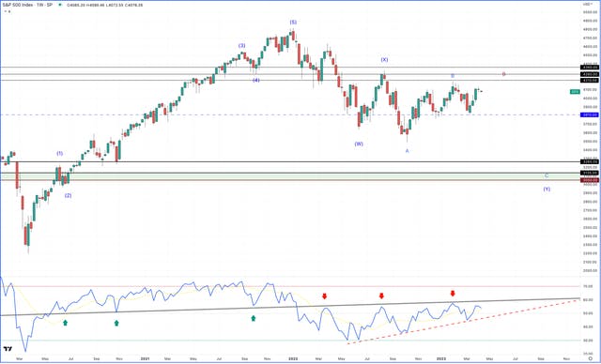Select the (2) wave label
The height and width of the screenshot is (364, 601).
[68, 195]
